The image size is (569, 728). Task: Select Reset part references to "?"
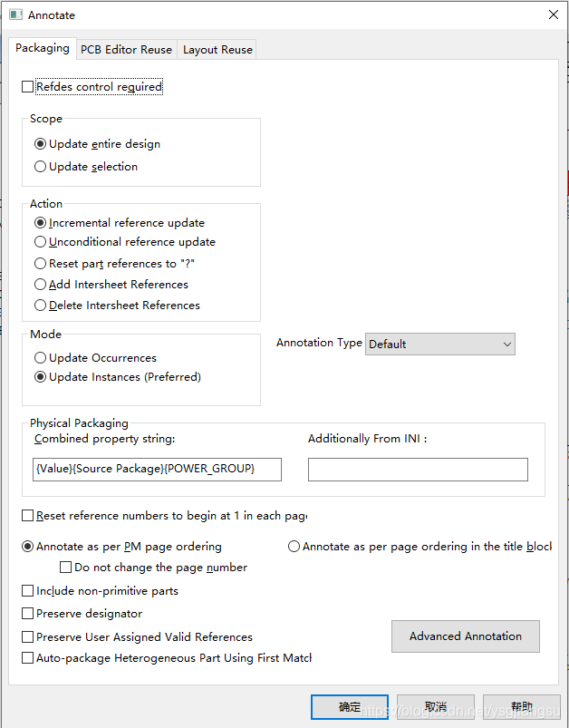[x=41, y=264]
